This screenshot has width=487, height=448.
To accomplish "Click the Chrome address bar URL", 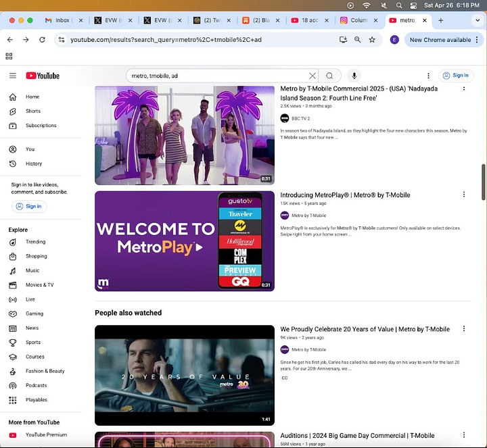I will [166, 40].
